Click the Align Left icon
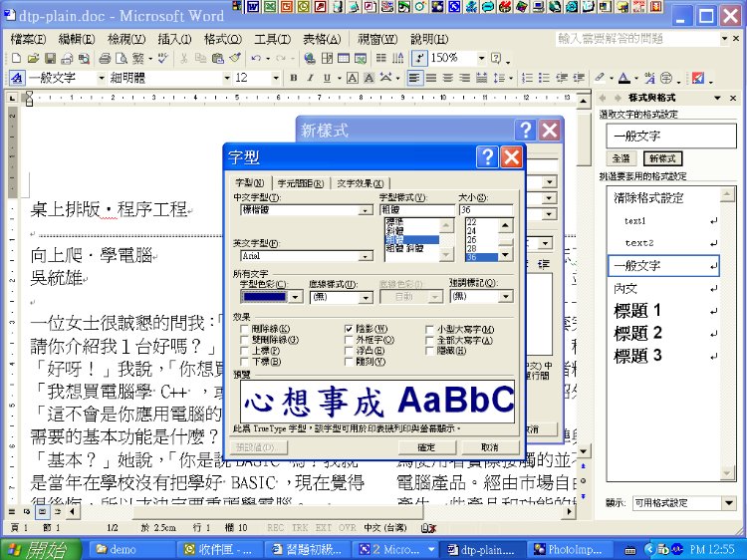 coord(414,78)
